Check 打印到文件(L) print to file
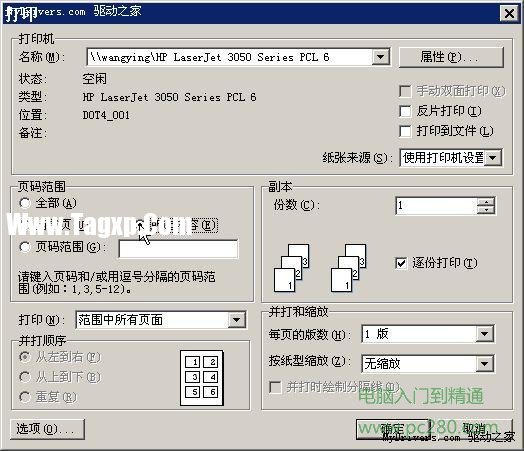 tap(405, 131)
